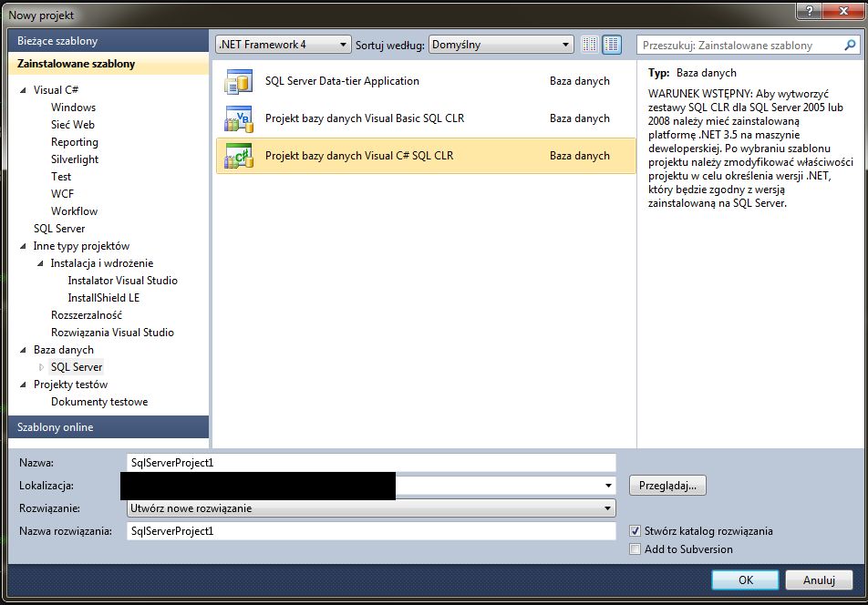Select Projekty testów tree label
The height and width of the screenshot is (605, 868).
click(70, 385)
